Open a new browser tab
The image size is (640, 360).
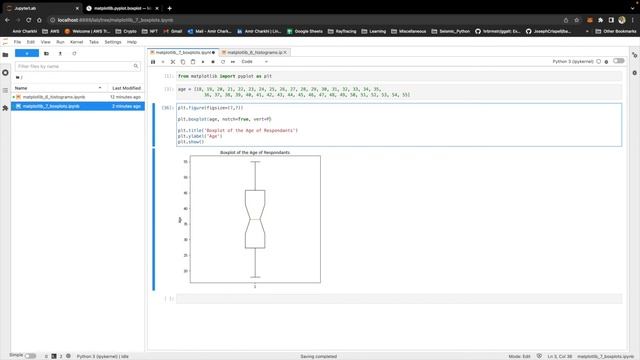(x=169, y=8)
